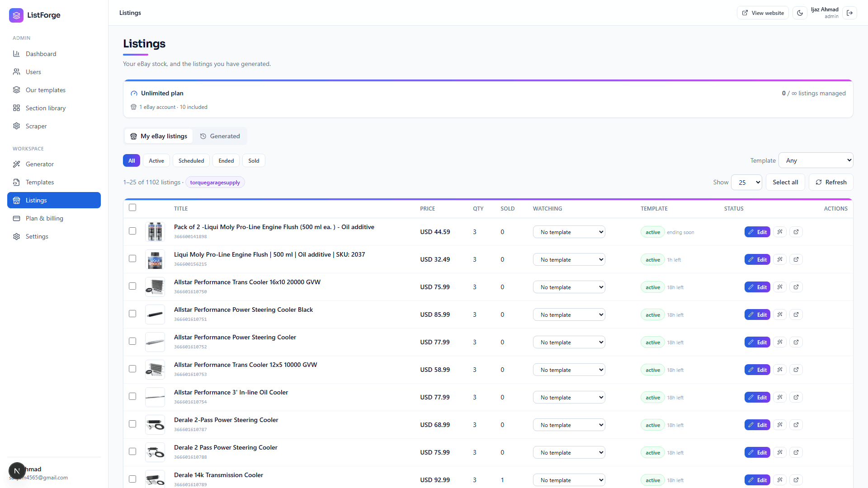Image resolution: width=868 pixels, height=488 pixels.
Task: Open external link for Derale 2 Pass Power Steering Cooler
Action: (796, 452)
